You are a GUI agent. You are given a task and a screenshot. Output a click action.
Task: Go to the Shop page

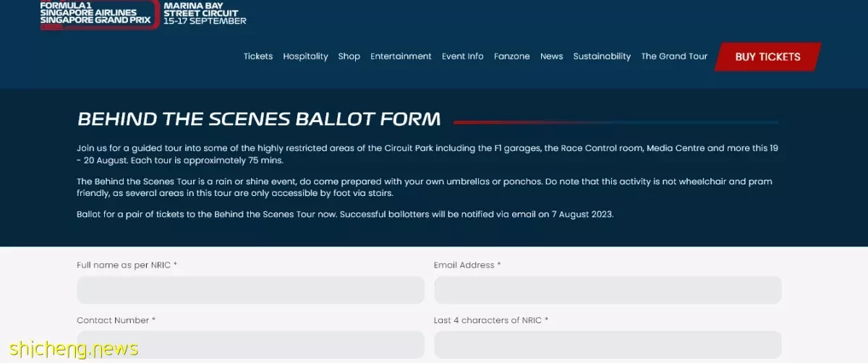coord(349,56)
